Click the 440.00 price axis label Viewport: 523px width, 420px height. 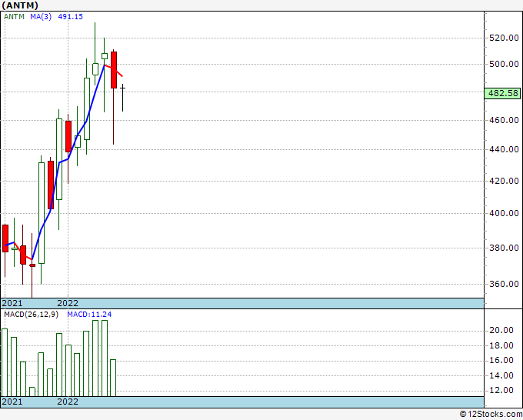pyautogui.click(x=504, y=149)
